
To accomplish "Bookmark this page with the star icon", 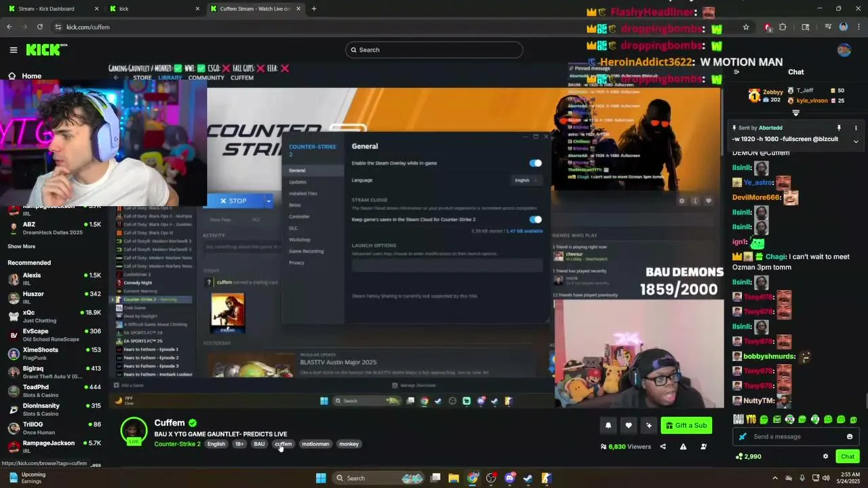I will click(x=746, y=27).
